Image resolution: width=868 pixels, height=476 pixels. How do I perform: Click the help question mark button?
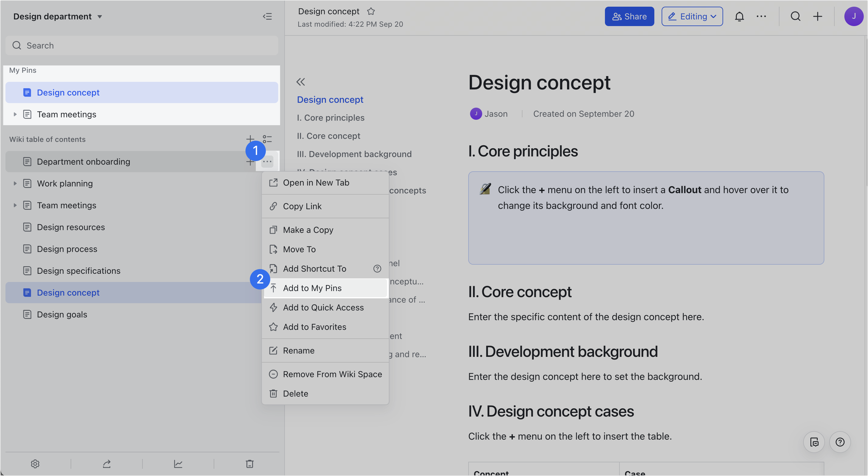coord(840,442)
